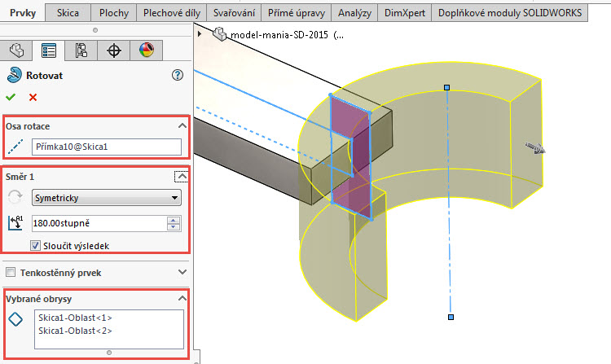Click the Přímka10@Skica1 axis field
The image size is (611, 364).
tap(106, 147)
